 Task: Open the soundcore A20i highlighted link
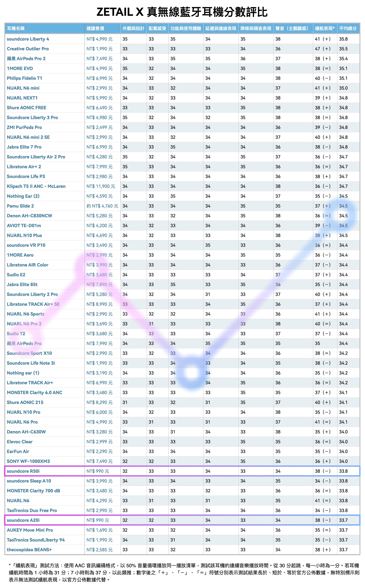23,520
